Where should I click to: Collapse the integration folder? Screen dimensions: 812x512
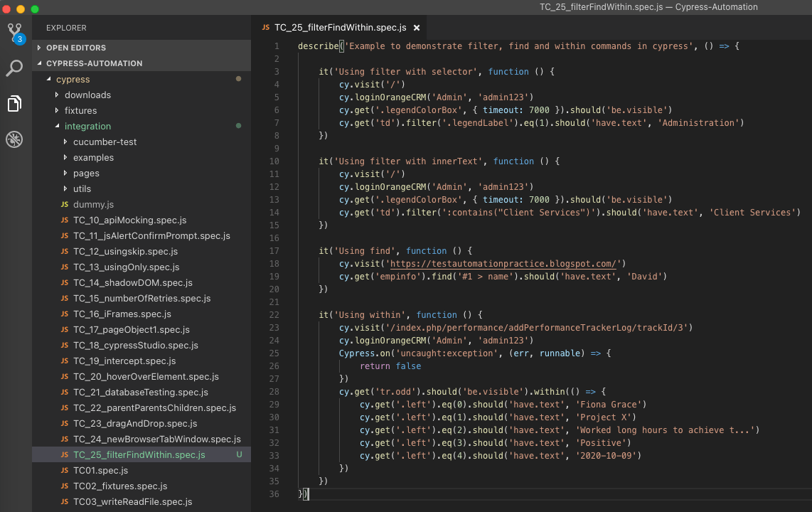click(87, 126)
